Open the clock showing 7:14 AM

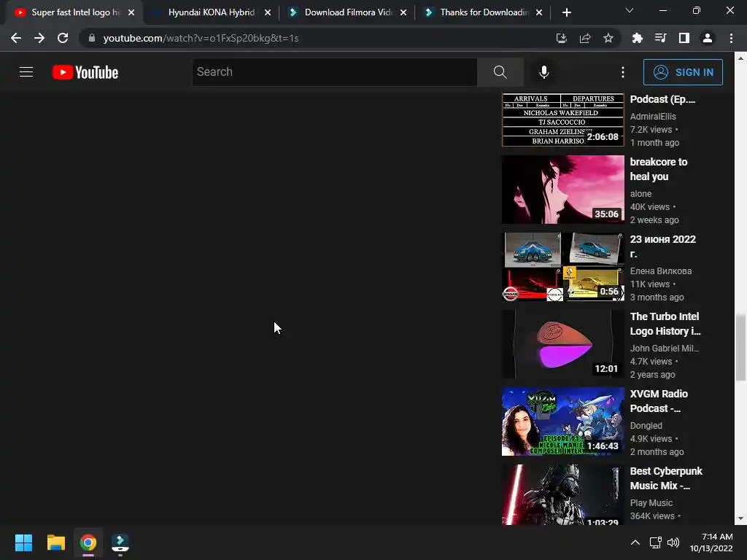tap(711, 542)
